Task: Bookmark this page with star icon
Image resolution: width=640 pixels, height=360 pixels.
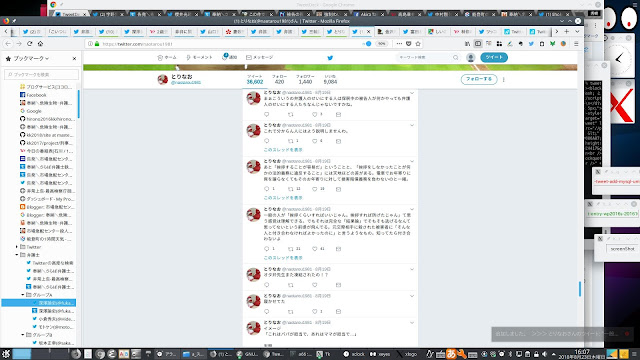Action: tap(418, 44)
